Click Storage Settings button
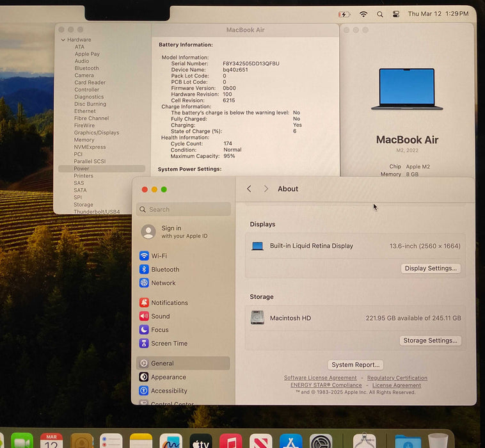The image size is (485, 448). (430, 340)
